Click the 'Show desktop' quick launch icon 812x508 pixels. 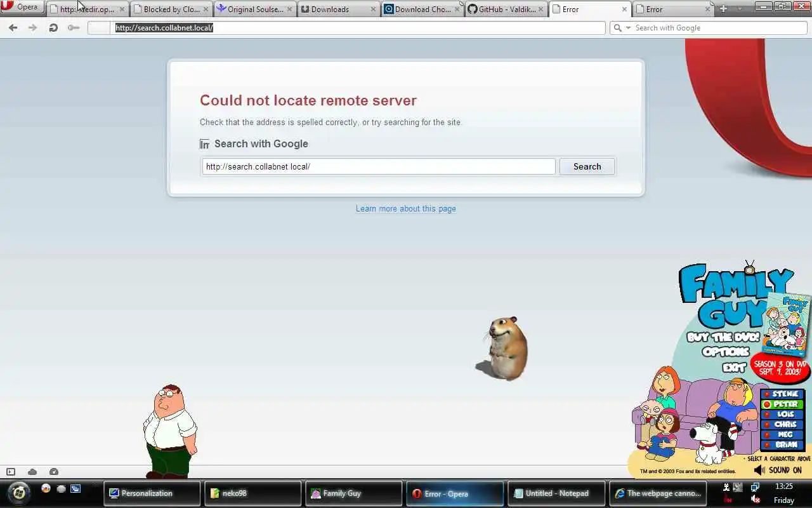click(75, 488)
